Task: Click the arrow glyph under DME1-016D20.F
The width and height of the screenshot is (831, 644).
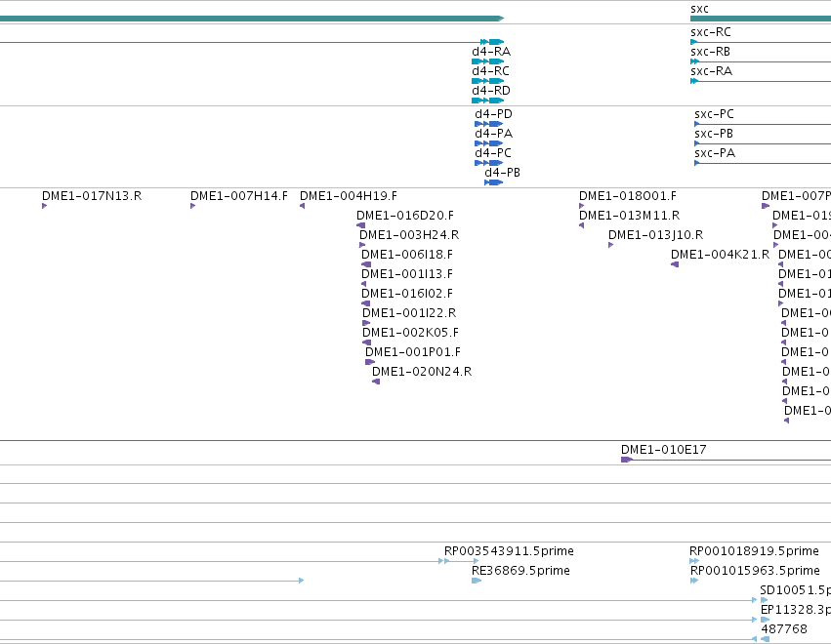Action: tap(361, 225)
